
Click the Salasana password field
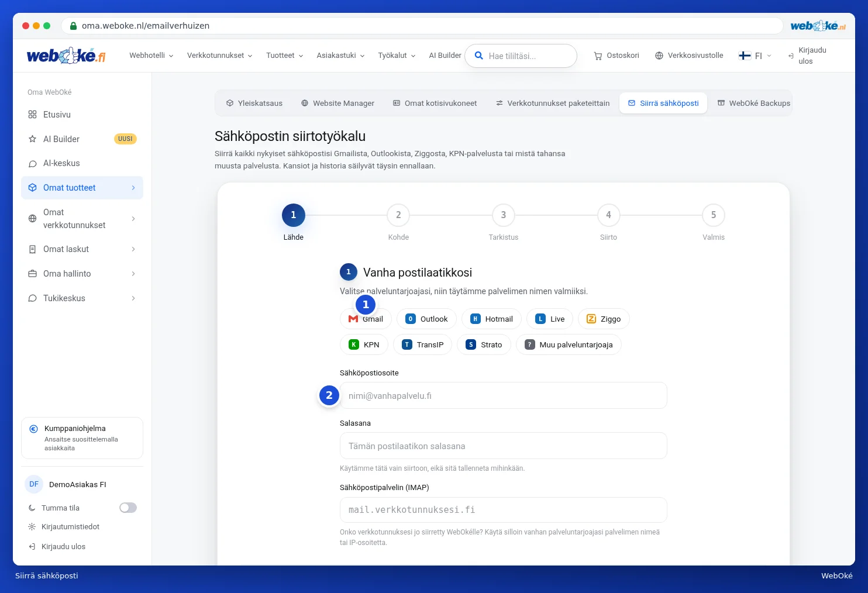(504, 446)
